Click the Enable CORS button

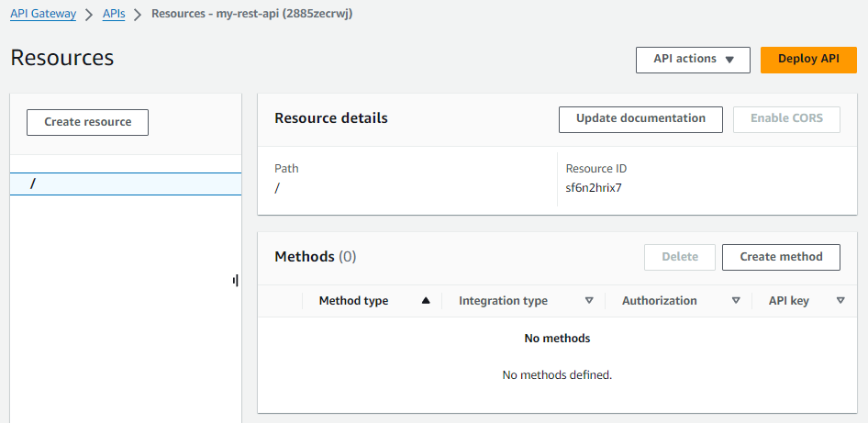[786, 119]
